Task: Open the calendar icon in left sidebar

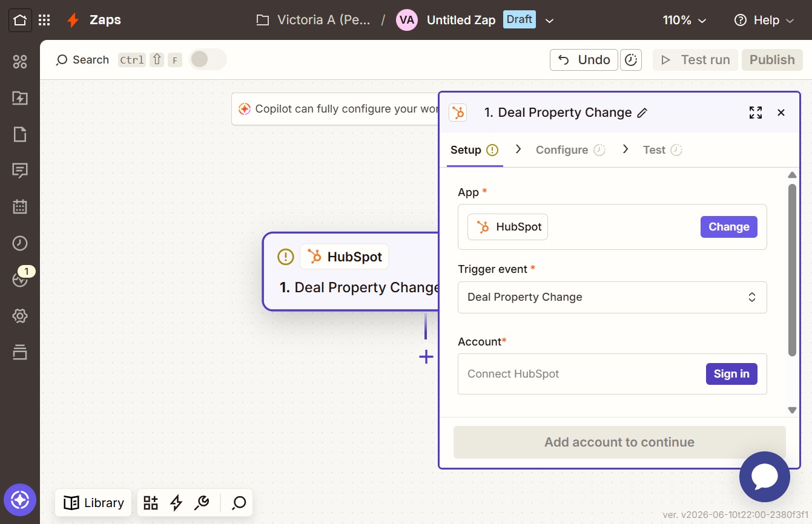Action: pos(20,207)
